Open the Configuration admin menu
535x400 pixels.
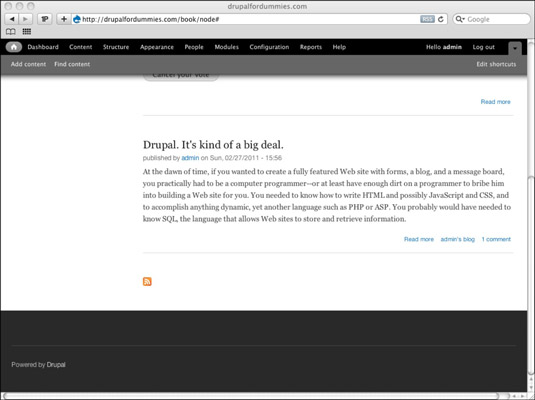tap(269, 47)
